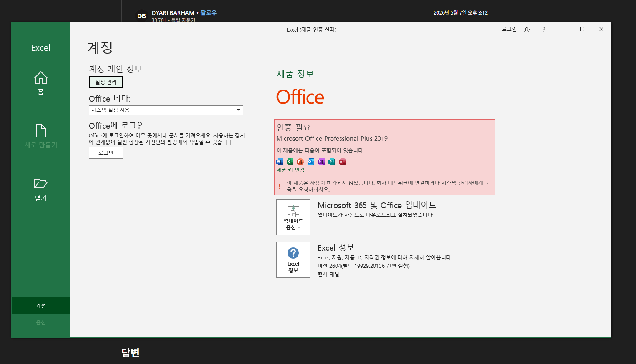Click the '현재 채널' text
This screenshot has height=364, width=636.
[328, 274]
